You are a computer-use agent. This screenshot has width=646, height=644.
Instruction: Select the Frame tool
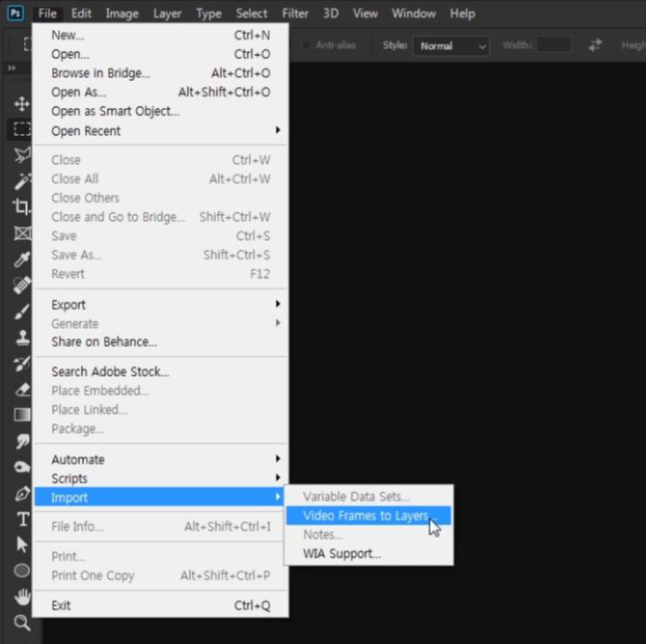(23, 233)
